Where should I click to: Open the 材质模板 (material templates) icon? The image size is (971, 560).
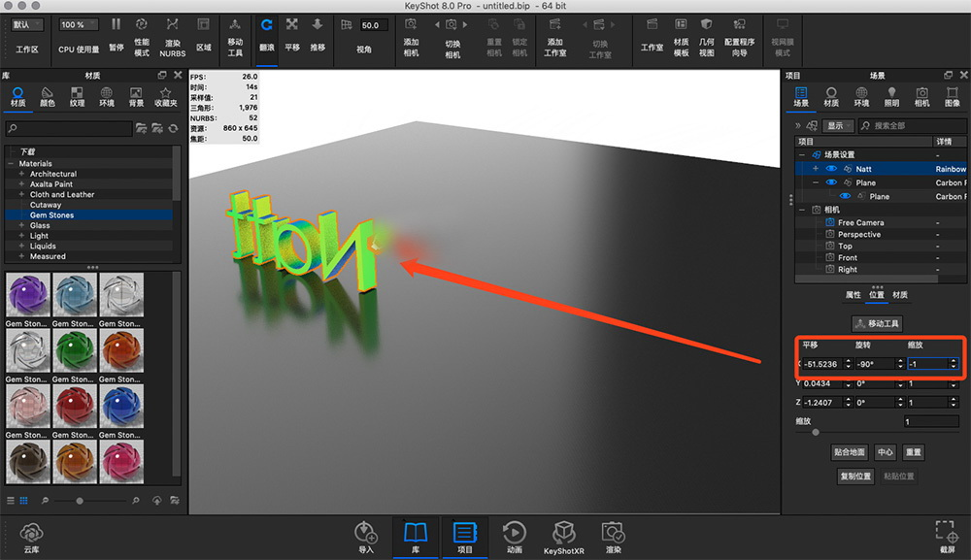pos(681,25)
